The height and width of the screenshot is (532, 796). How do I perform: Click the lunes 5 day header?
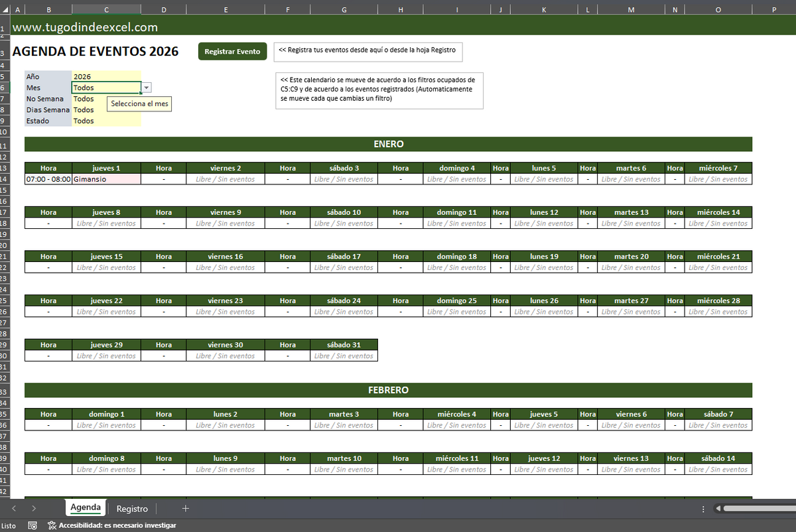(544, 168)
